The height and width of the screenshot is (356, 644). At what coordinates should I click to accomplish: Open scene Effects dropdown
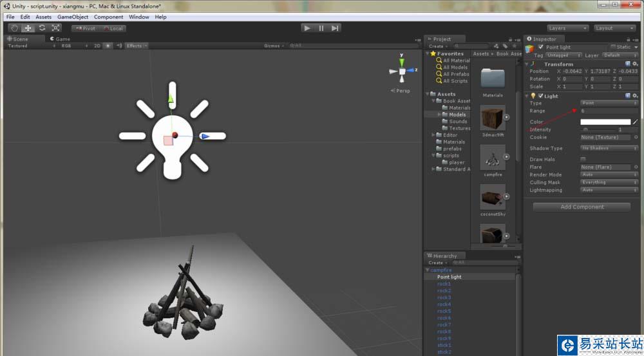coord(137,46)
